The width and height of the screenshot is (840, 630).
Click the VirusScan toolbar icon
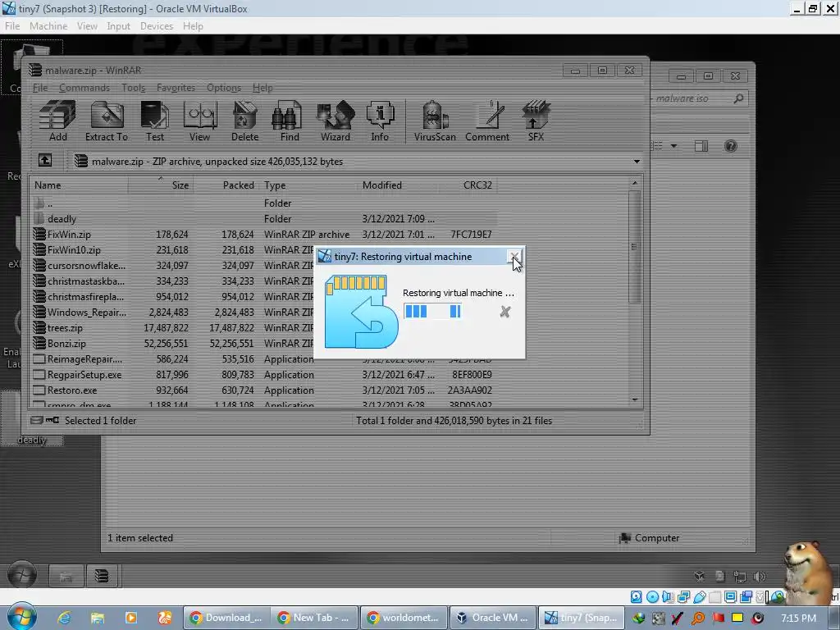[435, 121]
